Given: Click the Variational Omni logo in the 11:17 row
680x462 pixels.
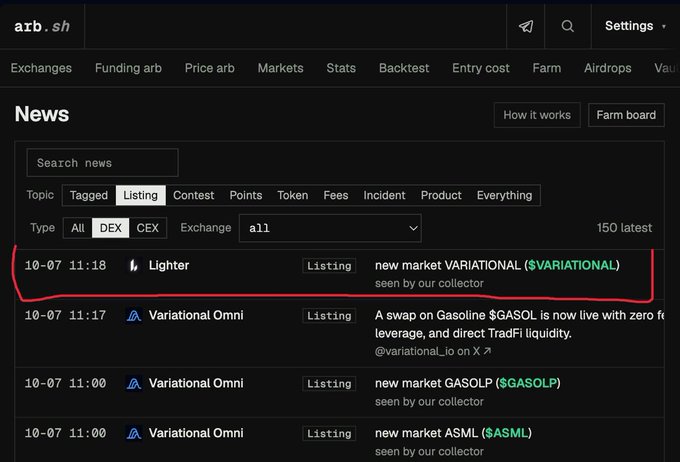Looking at the screenshot, I should (x=134, y=315).
